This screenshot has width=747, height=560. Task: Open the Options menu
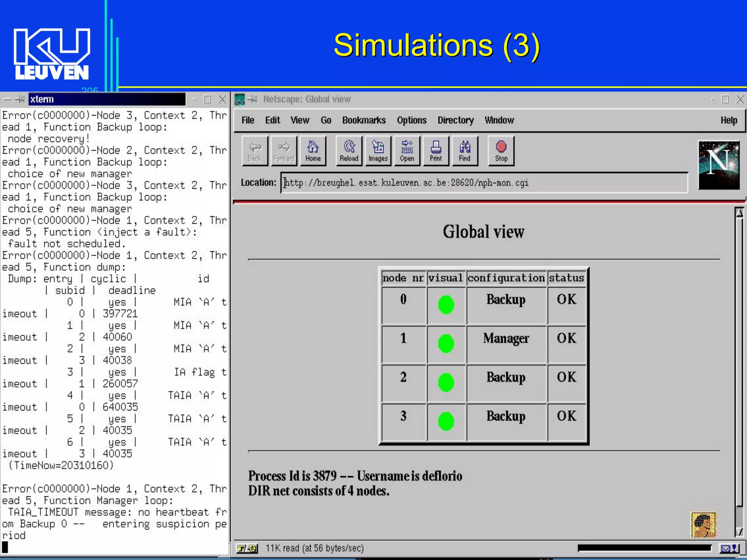[412, 120]
